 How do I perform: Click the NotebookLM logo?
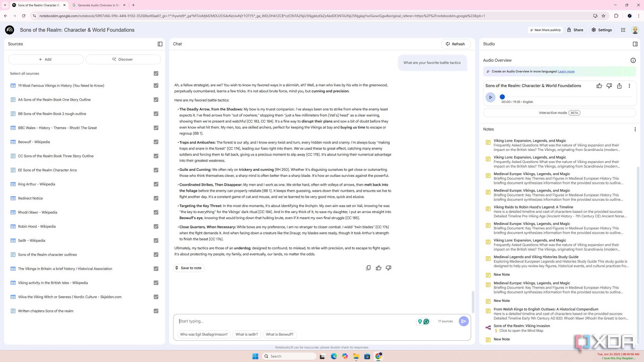[10, 30]
